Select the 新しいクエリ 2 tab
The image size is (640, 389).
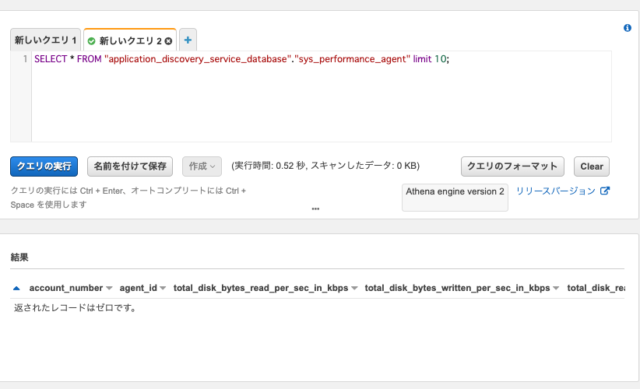point(130,40)
